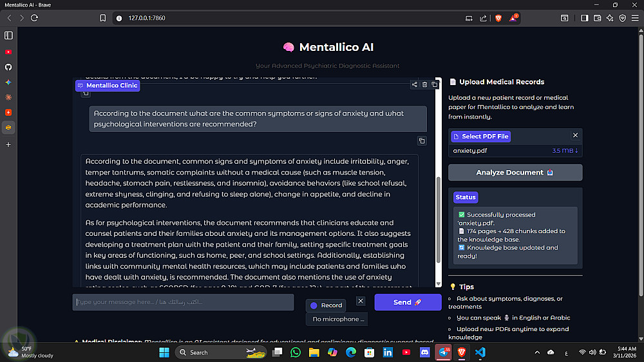Share this page using the share icon
644x362 pixels.
tap(483, 18)
